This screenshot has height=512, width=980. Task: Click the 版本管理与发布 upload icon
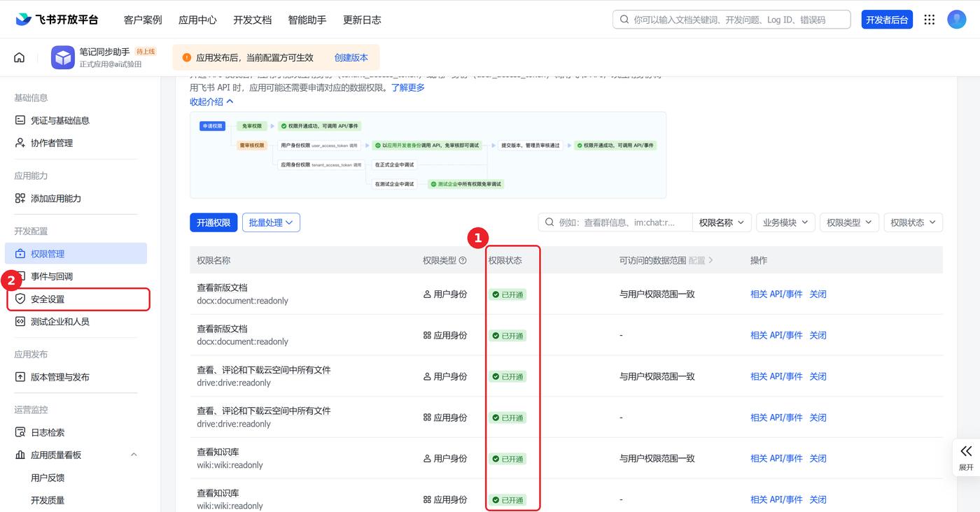[x=20, y=377]
